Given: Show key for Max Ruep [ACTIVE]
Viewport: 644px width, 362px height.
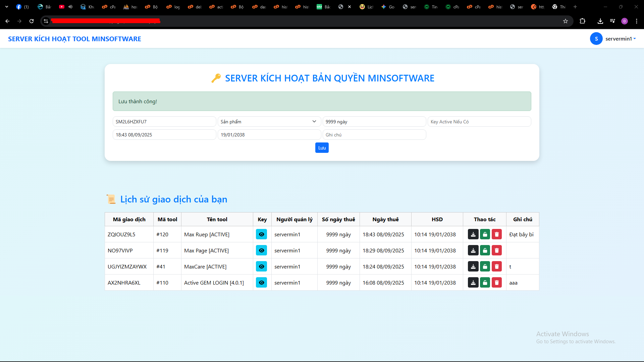Looking at the screenshot, I should tap(261, 234).
